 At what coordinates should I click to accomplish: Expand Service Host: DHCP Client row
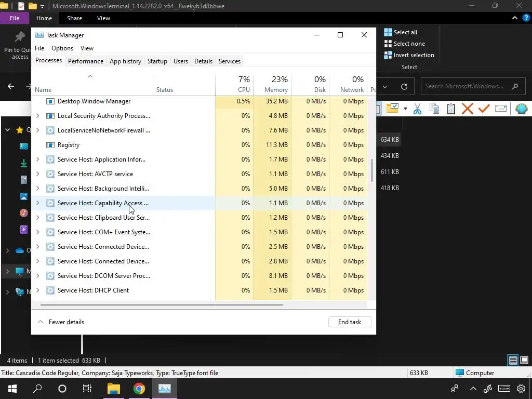(37, 290)
